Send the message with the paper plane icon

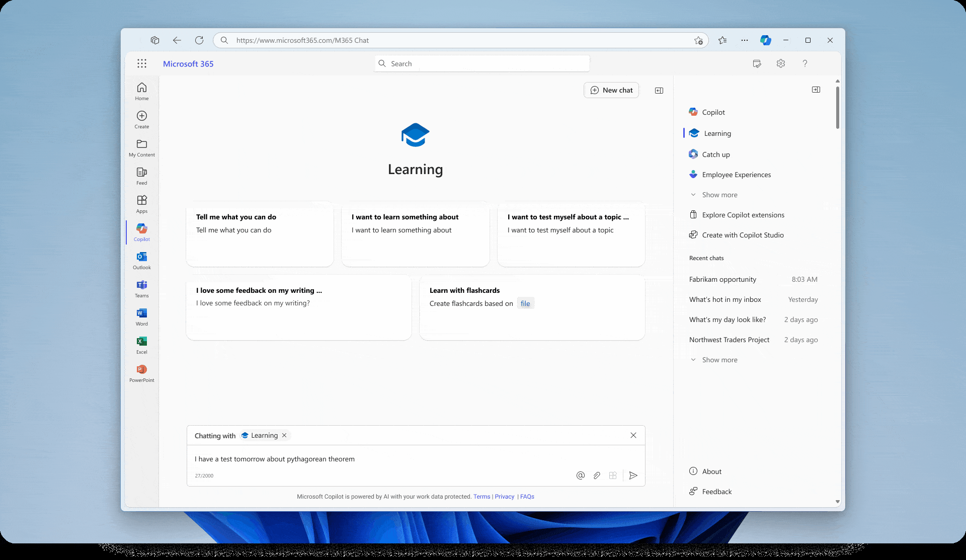tap(633, 475)
